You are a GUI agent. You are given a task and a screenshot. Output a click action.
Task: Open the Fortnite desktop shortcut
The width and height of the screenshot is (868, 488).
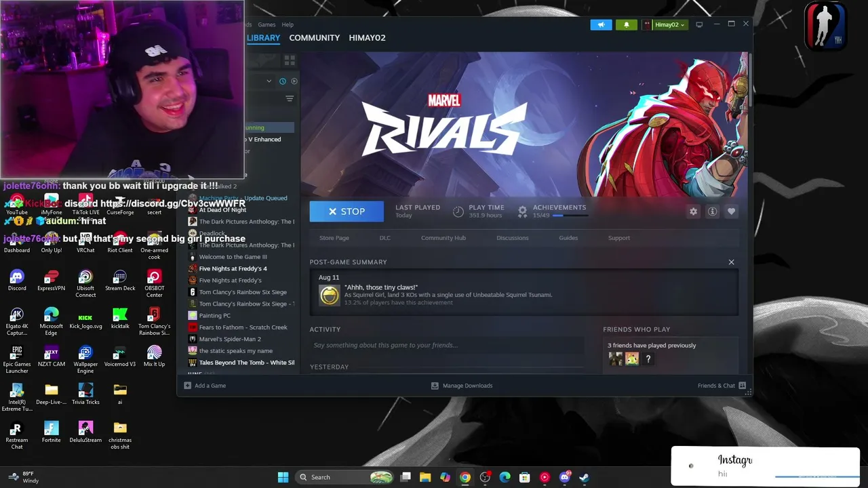[51, 432]
